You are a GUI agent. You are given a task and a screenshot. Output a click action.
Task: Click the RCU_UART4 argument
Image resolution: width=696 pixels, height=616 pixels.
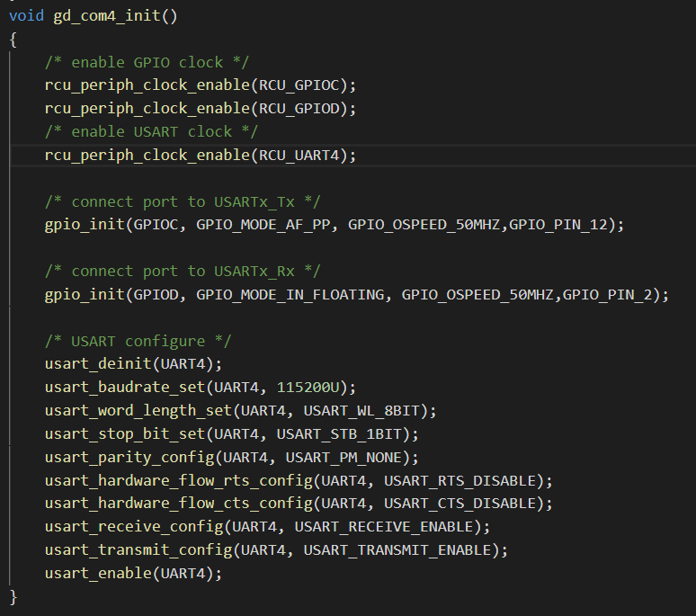pos(299,155)
